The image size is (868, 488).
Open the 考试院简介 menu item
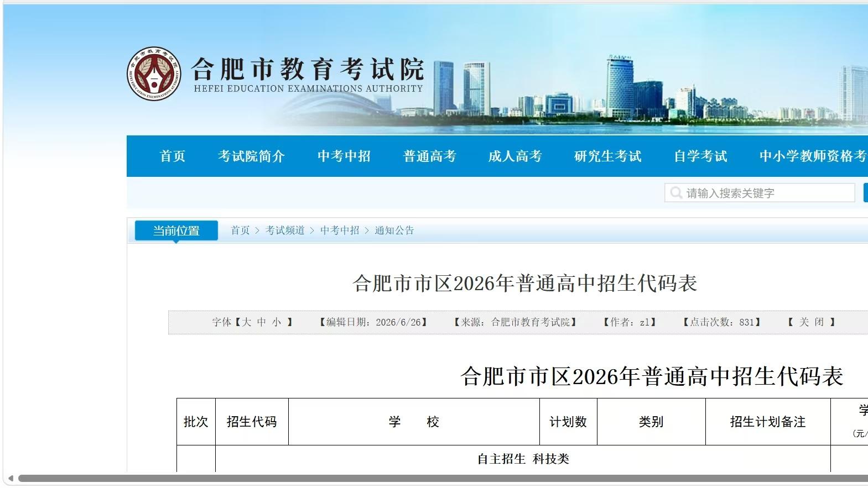pos(251,156)
